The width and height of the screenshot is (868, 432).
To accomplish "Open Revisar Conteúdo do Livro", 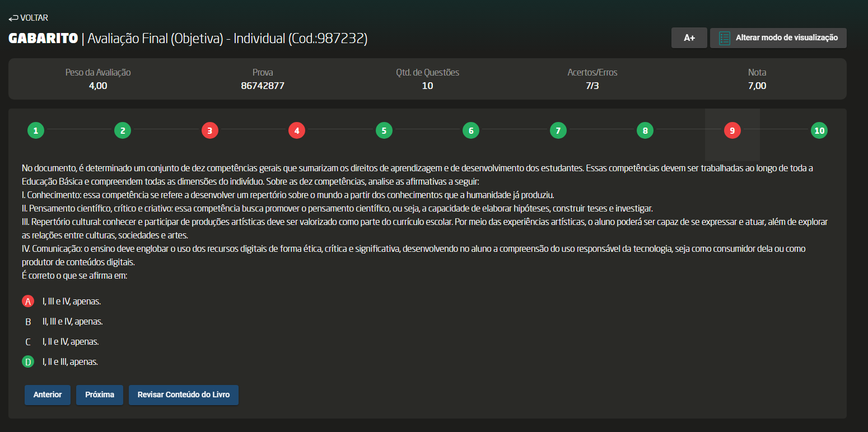I will click(x=184, y=395).
